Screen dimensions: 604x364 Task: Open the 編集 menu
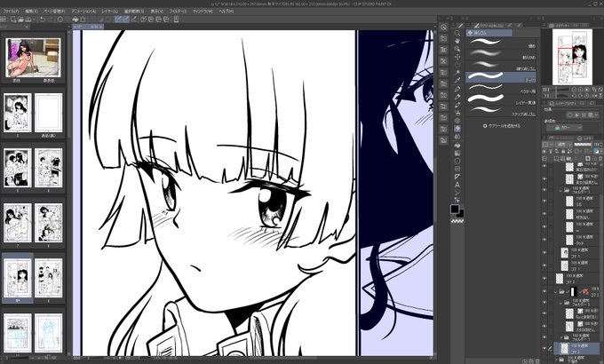click(31, 12)
